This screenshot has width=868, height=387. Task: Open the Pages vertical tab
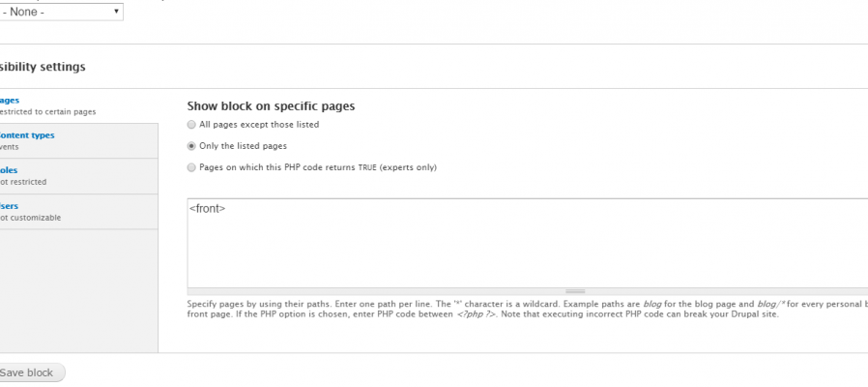[10, 101]
